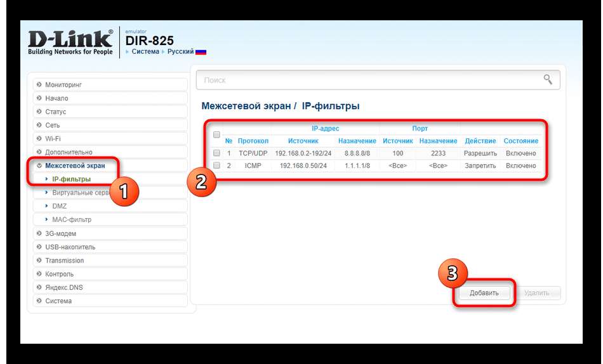Open the Система sidebar section
The image size is (603, 364).
pos(110,301)
